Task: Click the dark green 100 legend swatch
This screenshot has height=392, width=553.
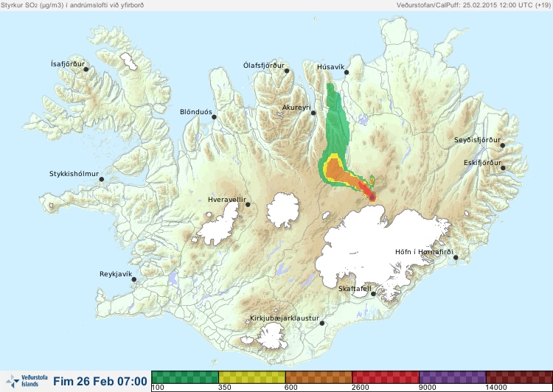Action: (185, 377)
